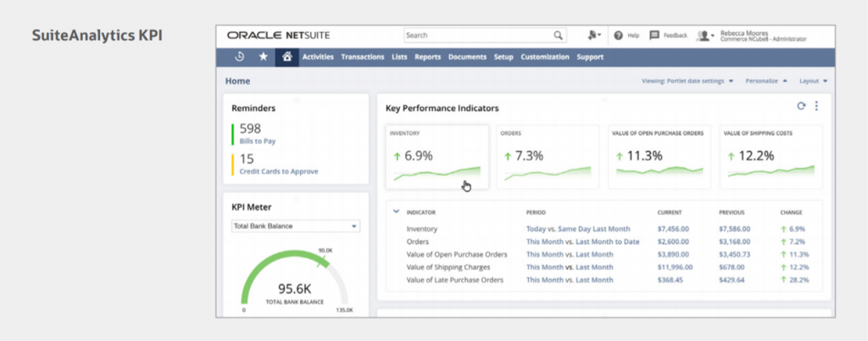
Task: Click the Help link text
Action: click(x=633, y=36)
